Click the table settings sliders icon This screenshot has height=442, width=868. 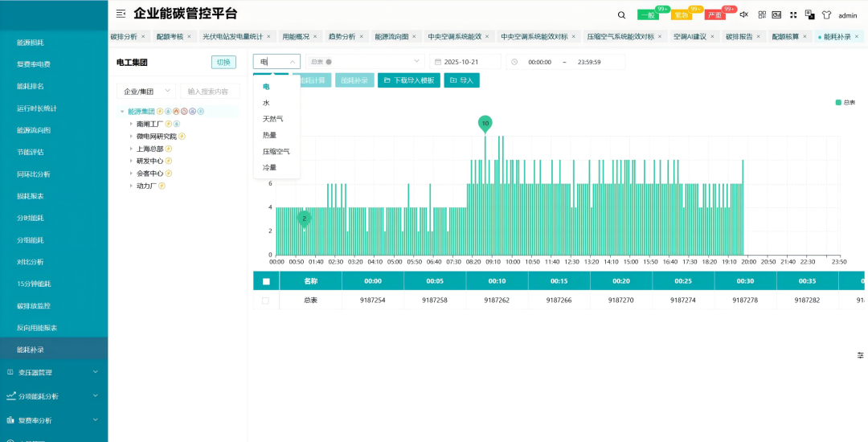click(x=860, y=355)
